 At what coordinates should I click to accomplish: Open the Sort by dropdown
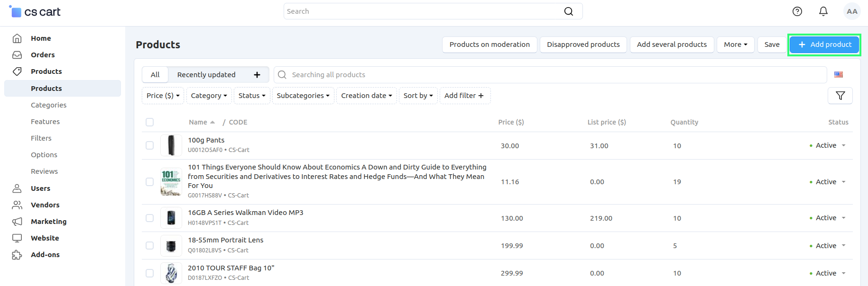[x=418, y=96]
